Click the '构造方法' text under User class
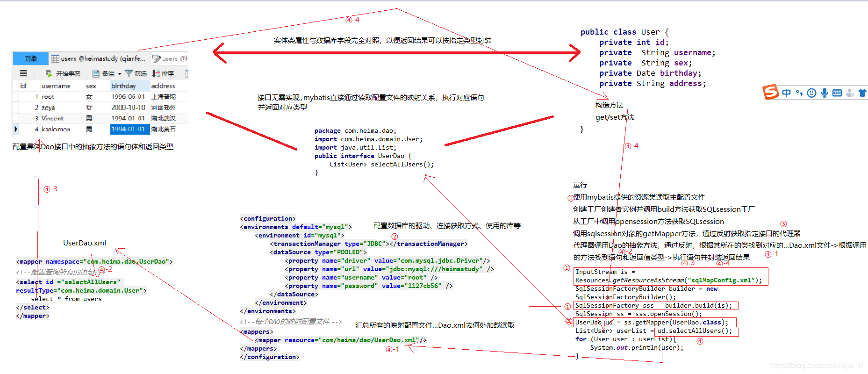868x374 pixels. [x=610, y=105]
